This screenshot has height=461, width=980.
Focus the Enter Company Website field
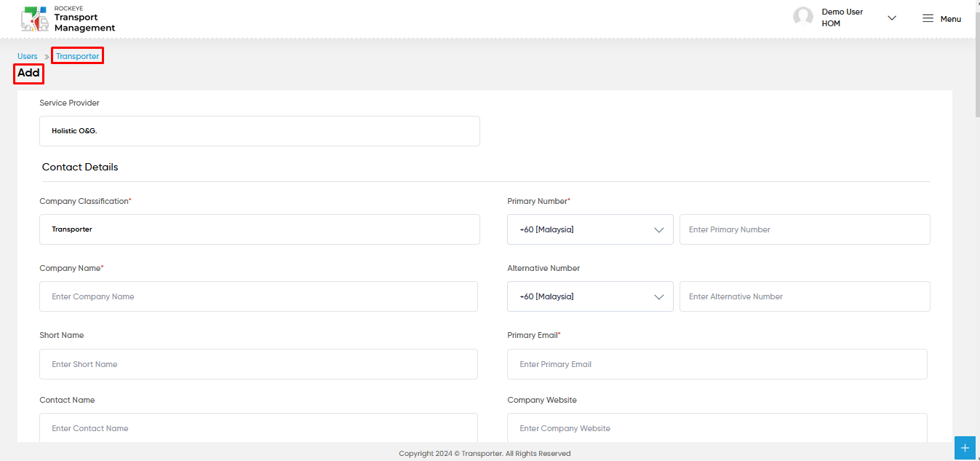click(x=717, y=427)
